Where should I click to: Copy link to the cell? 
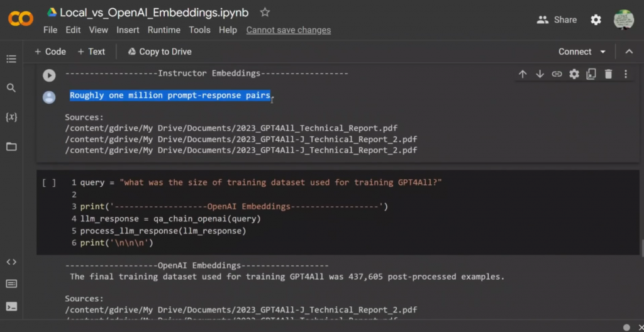557,74
